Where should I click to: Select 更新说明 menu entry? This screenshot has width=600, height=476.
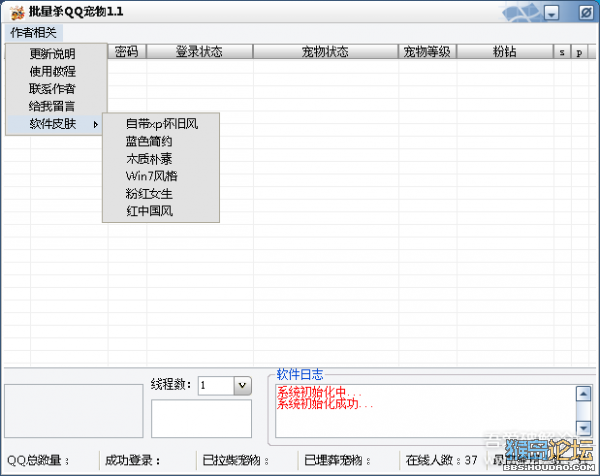point(52,54)
